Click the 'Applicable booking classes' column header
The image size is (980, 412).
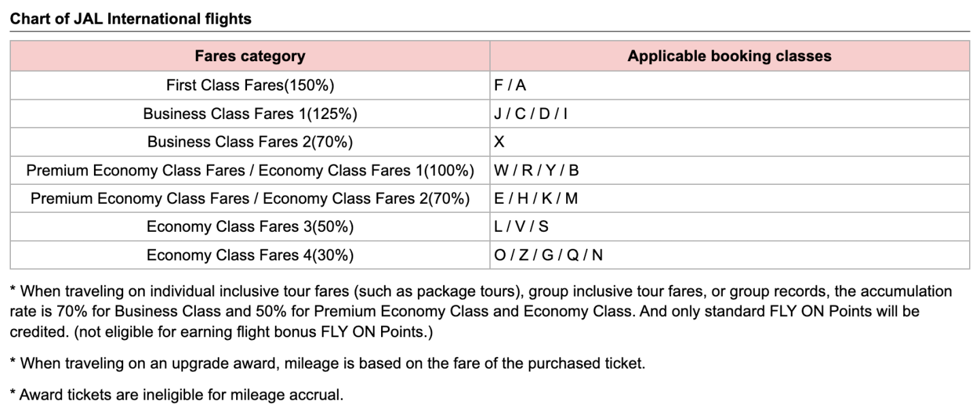point(729,56)
